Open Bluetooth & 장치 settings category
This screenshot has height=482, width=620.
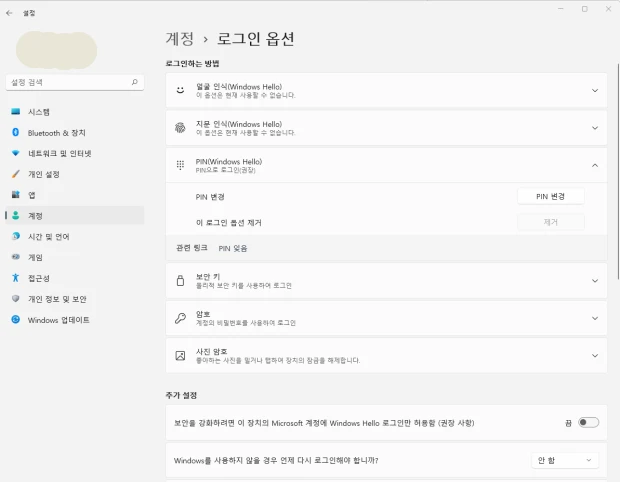click(75, 132)
